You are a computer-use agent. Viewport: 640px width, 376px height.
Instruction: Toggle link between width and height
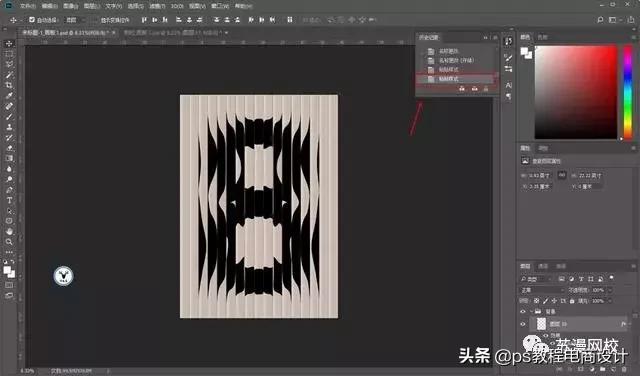tap(562, 175)
